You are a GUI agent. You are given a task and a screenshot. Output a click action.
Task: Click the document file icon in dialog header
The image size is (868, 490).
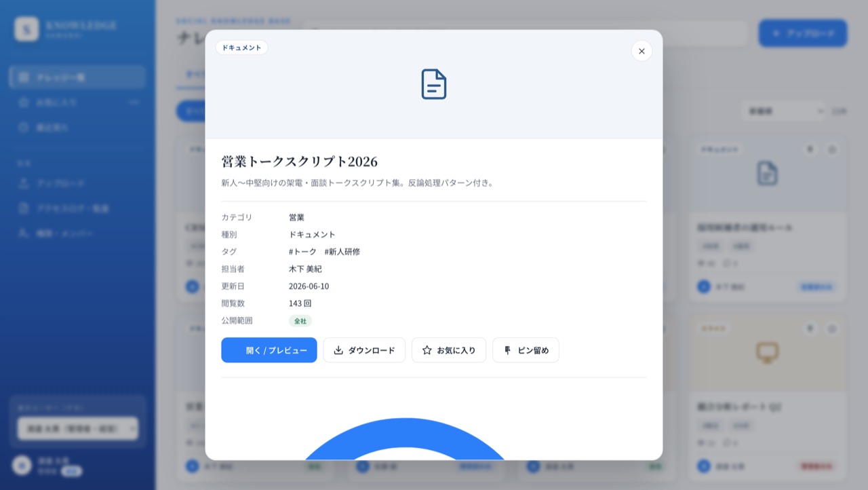(434, 84)
